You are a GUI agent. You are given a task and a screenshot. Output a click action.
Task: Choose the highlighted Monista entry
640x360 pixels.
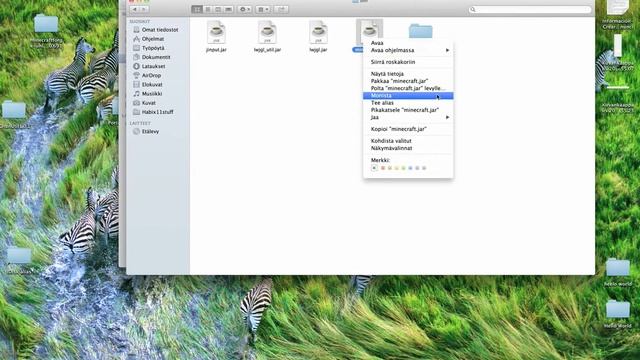pyautogui.click(x=408, y=96)
